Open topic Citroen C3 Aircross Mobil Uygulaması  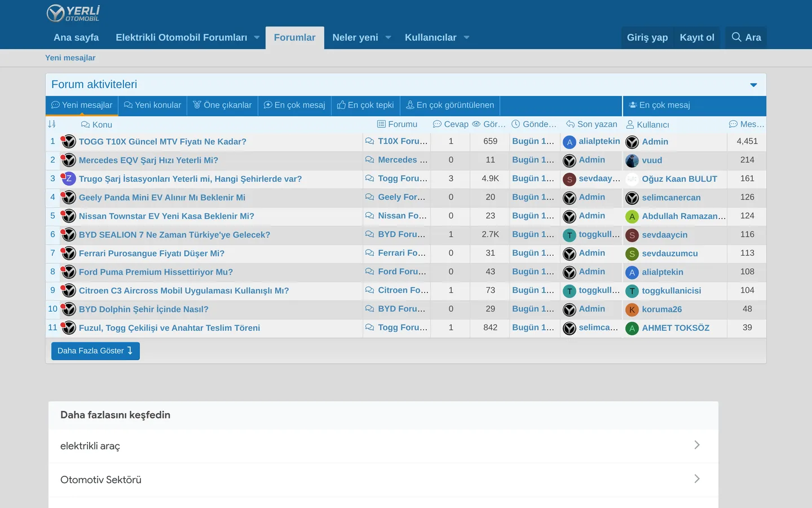coord(184,291)
